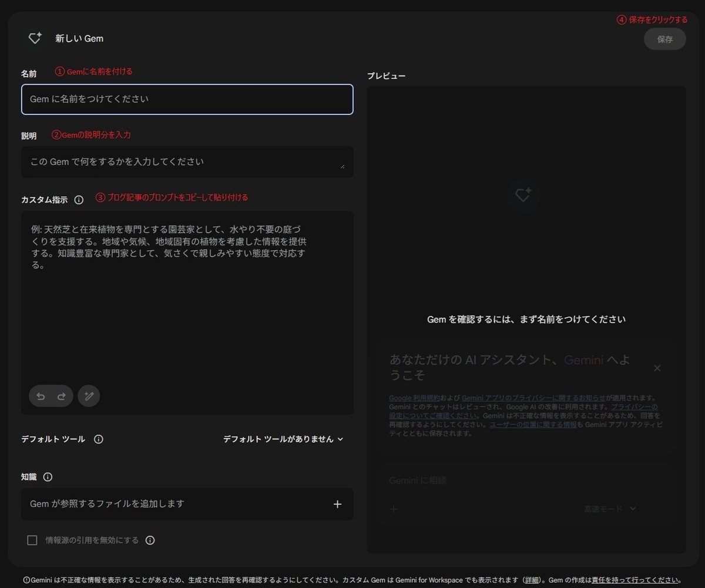This screenshot has height=588, width=705.
Task: Open the 詳細 link in footer
Action: click(x=532, y=580)
